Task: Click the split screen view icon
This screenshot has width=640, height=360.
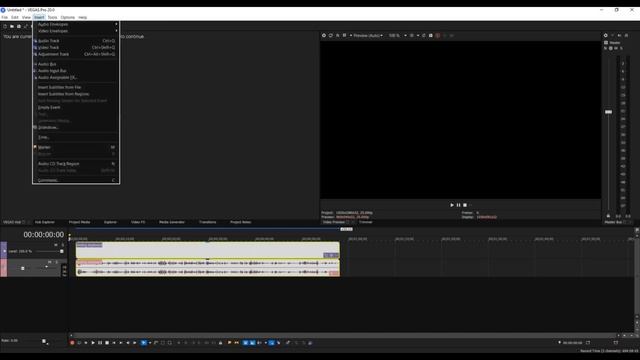Action: coord(344,36)
